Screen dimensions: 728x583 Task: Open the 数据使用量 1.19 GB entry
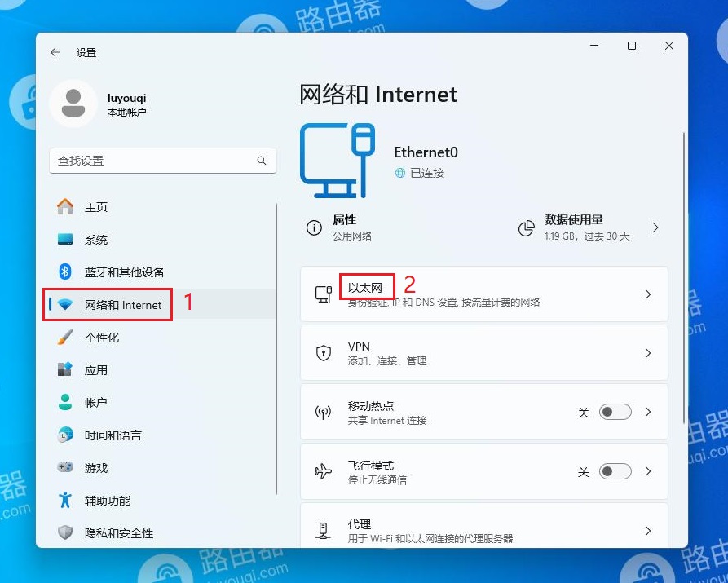point(589,227)
